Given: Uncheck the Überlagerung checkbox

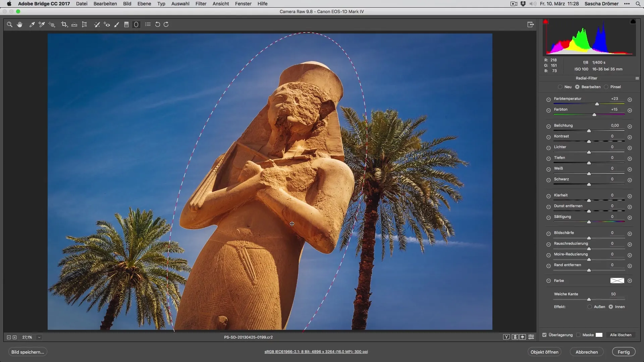Looking at the screenshot, I should tap(544, 335).
